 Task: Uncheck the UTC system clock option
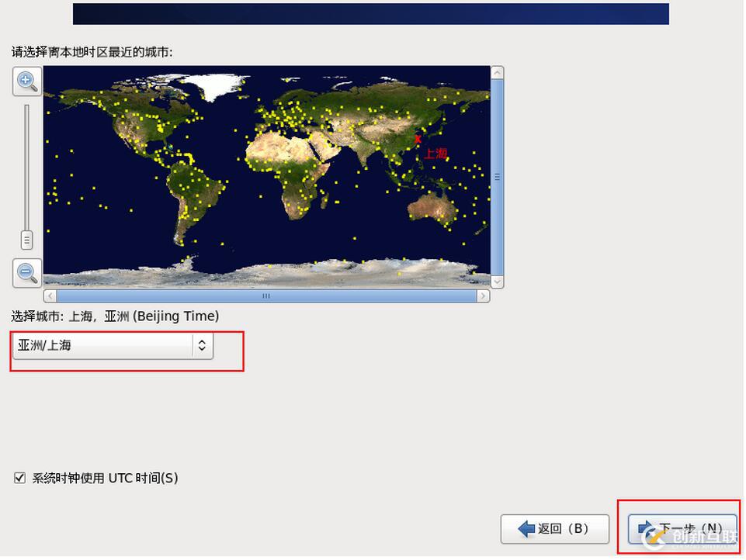tap(19, 478)
